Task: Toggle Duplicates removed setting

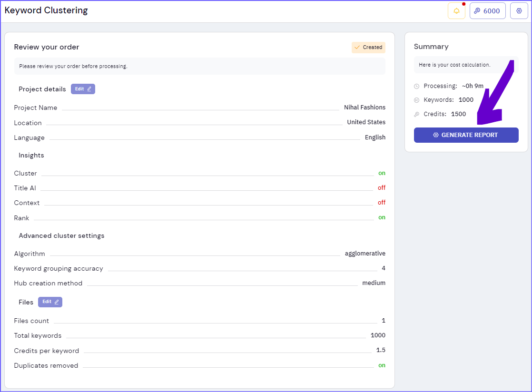Action: coord(382,365)
